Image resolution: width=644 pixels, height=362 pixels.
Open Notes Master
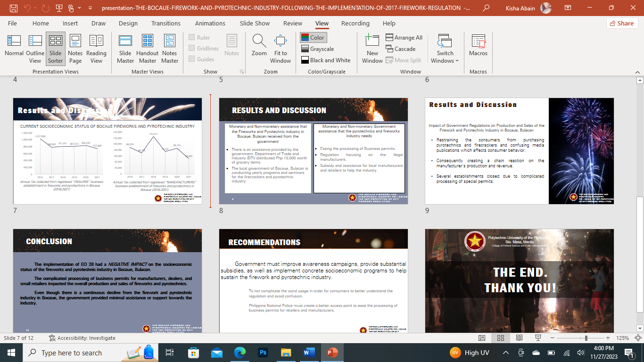coord(170,49)
